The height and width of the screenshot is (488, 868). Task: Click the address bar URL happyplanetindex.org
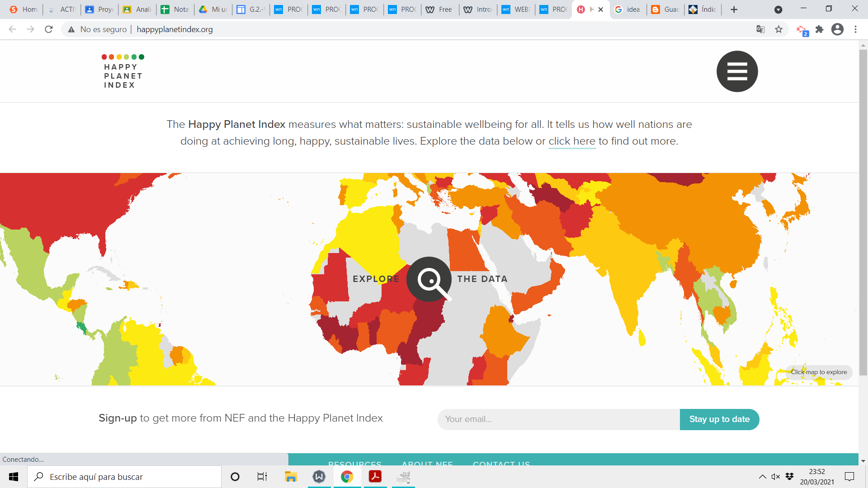(175, 29)
